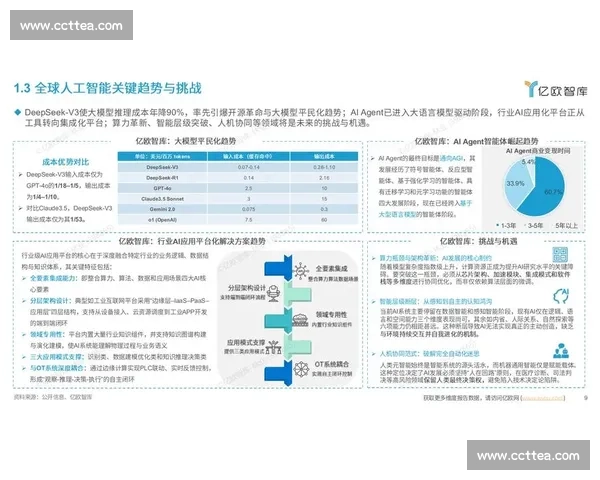Click the people icon beside 人机协同范式
The width and height of the screenshot is (600, 480).
(561, 351)
